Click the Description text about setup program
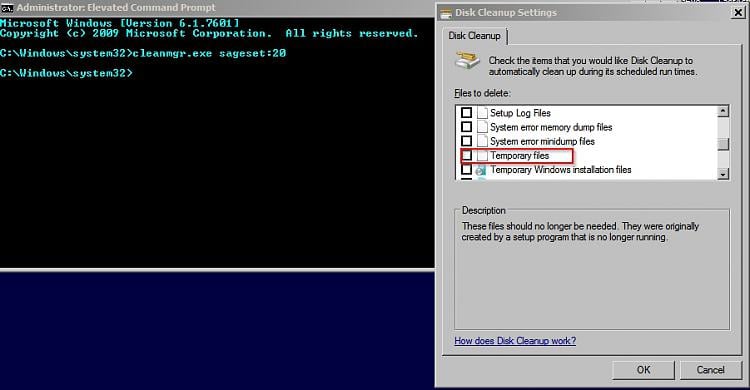 [580, 232]
